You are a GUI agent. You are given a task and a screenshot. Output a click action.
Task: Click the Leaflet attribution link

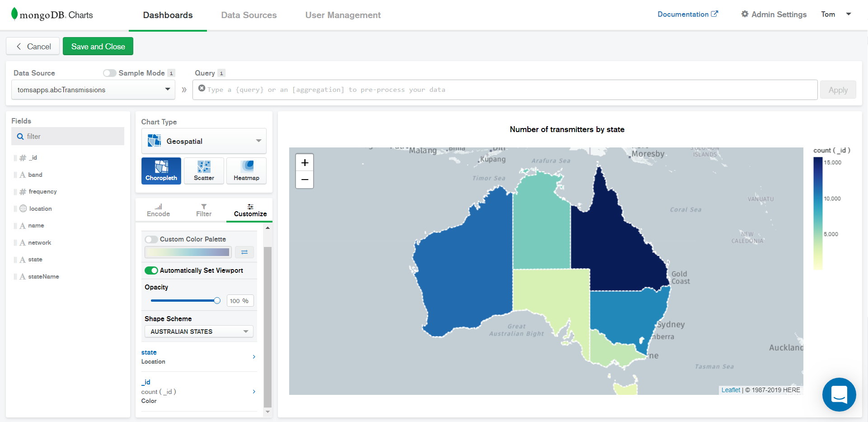731,390
